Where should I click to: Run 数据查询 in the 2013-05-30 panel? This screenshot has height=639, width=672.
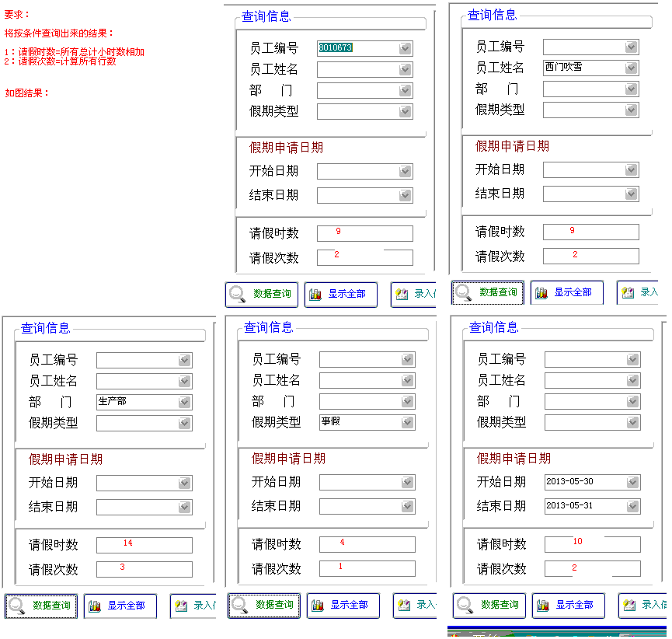click(489, 605)
